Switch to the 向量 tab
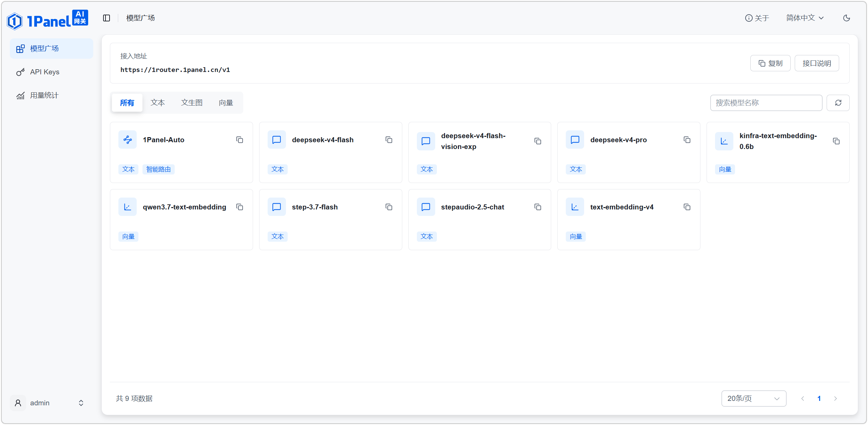Screen dimensions: 868x425 tap(226, 103)
